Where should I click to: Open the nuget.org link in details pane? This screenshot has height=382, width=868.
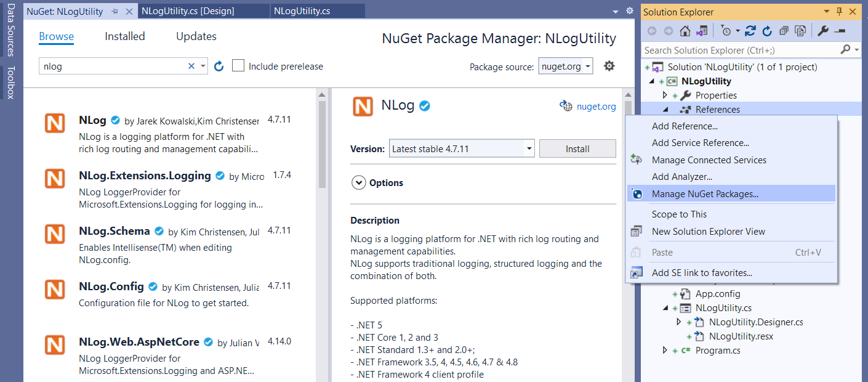pyautogui.click(x=596, y=106)
